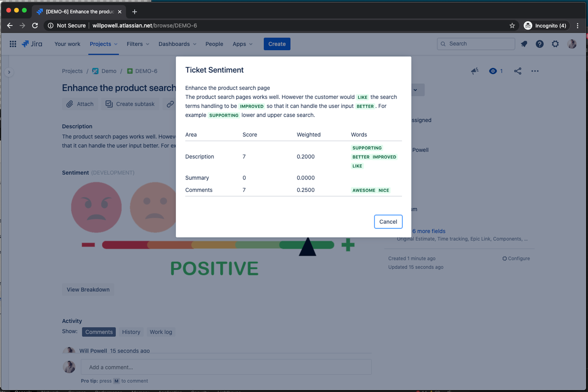Open People in the navbar
This screenshot has height=392, width=588.
214,44
